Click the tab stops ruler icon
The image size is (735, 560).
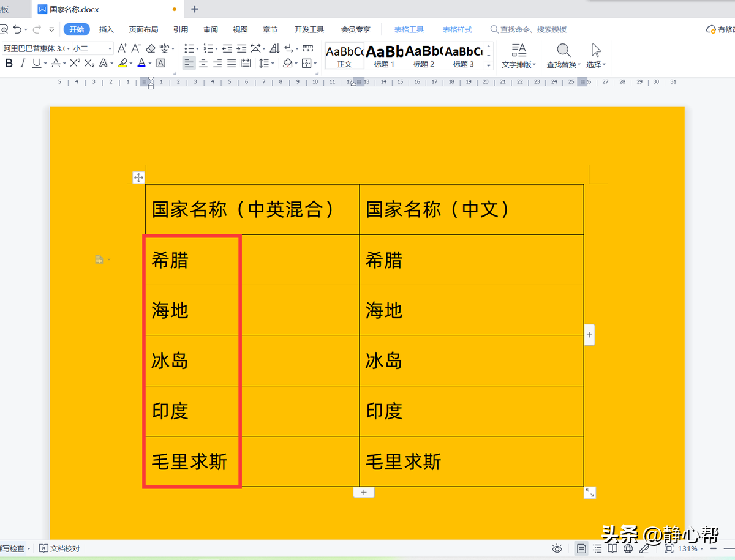(x=307, y=48)
